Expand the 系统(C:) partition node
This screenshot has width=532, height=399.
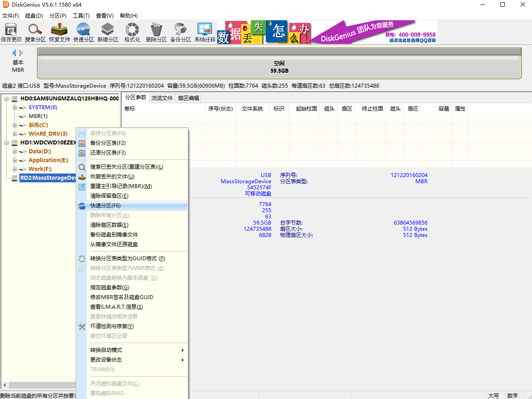pos(15,125)
